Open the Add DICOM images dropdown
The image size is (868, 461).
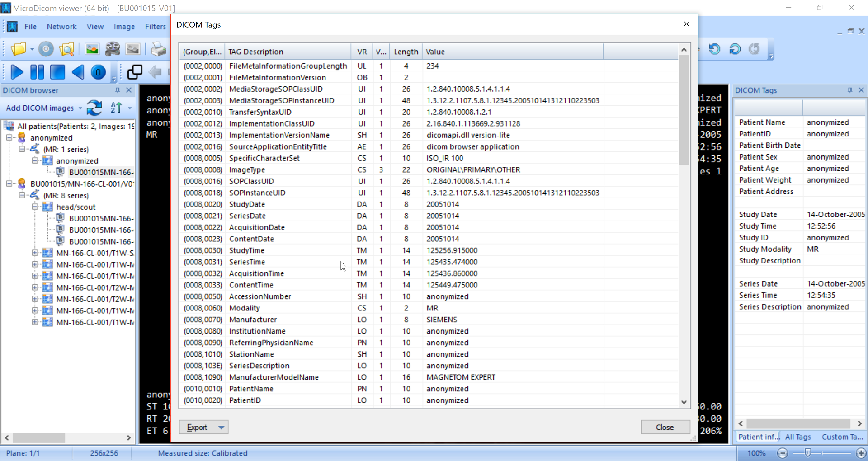(x=80, y=108)
